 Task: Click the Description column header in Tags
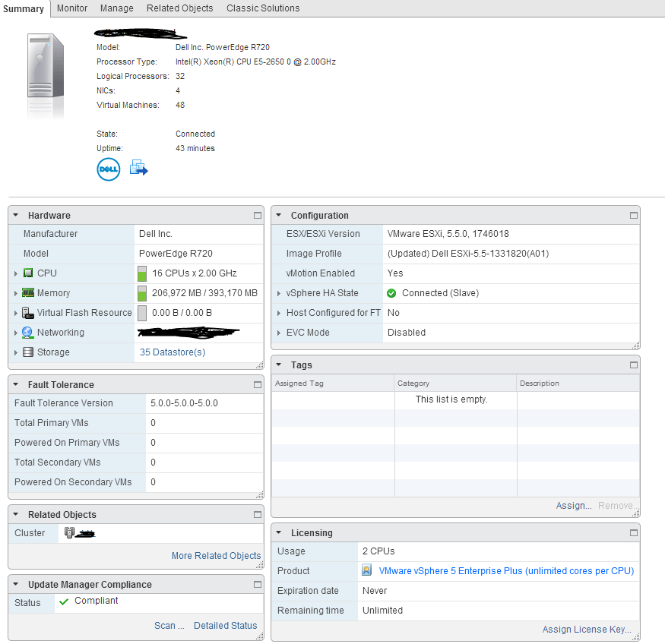[x=578, y=383]
